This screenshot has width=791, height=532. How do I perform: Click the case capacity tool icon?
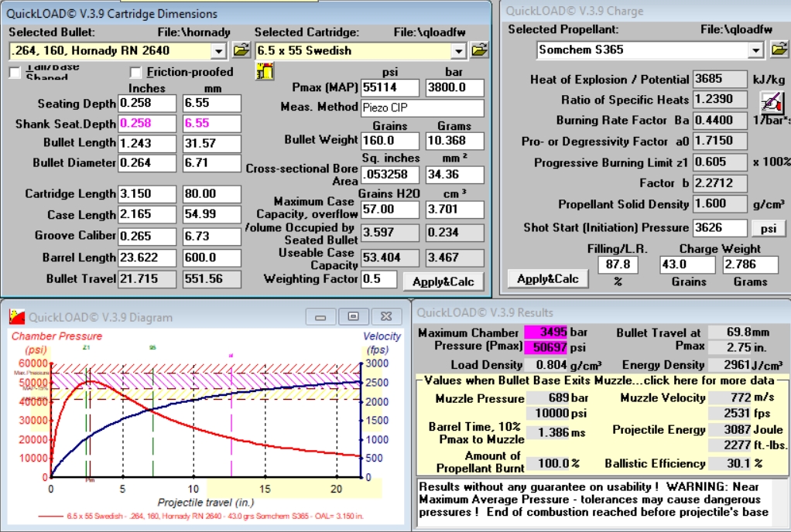click(x=265, y=72)
